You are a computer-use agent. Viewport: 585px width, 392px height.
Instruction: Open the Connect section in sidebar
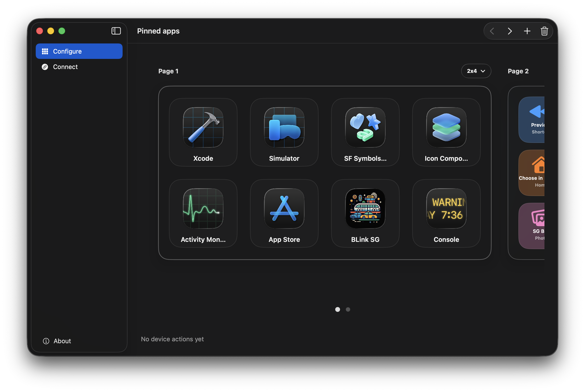coord(79,67)
